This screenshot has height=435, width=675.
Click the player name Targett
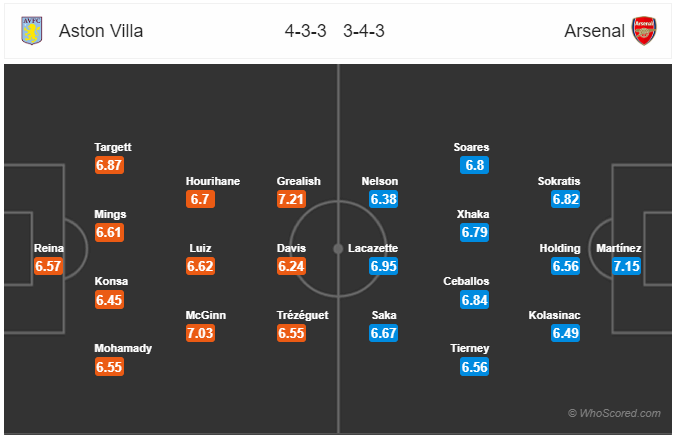coord(113,147)
